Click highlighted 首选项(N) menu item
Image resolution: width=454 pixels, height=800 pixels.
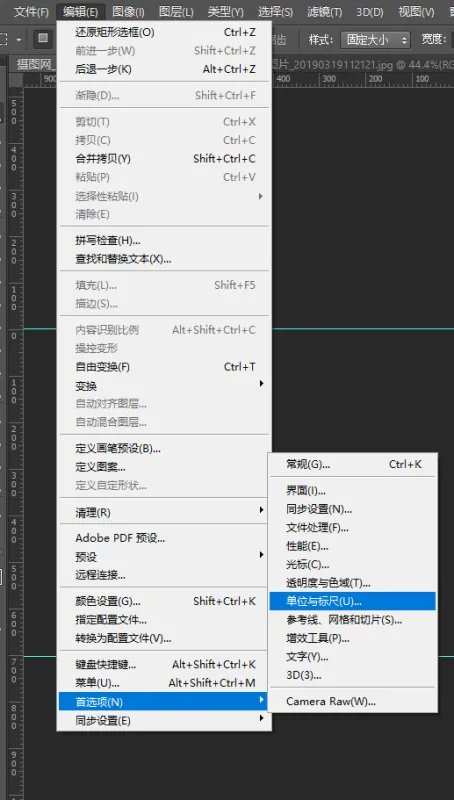point(164,702)
